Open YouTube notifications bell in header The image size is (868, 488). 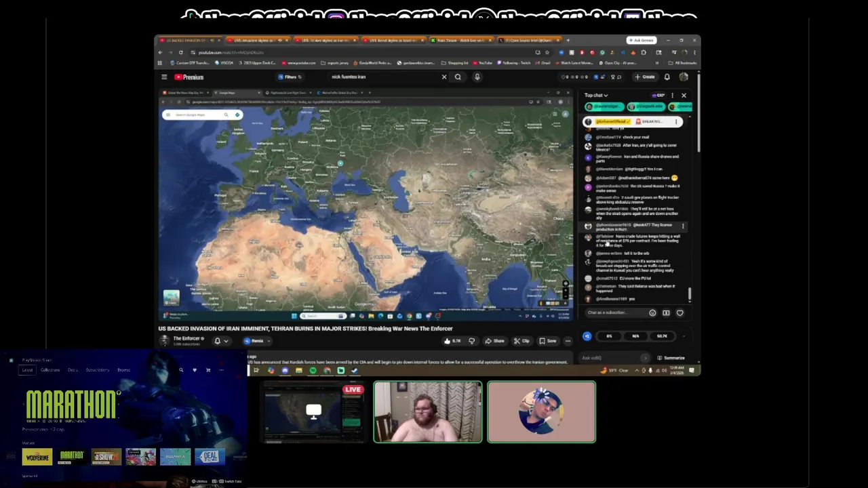click(x=667, y=77)
